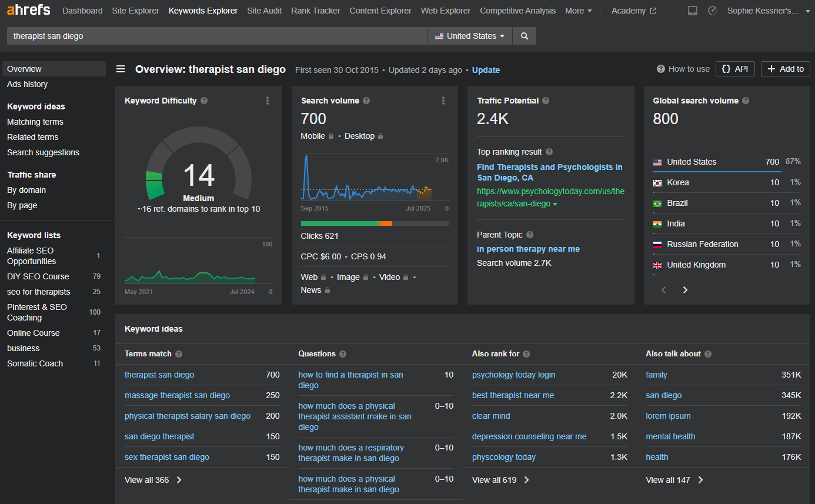Viewport: 815px width, 504px height.
Task: Open United States country dropdown
Action: tap(470, 36)
